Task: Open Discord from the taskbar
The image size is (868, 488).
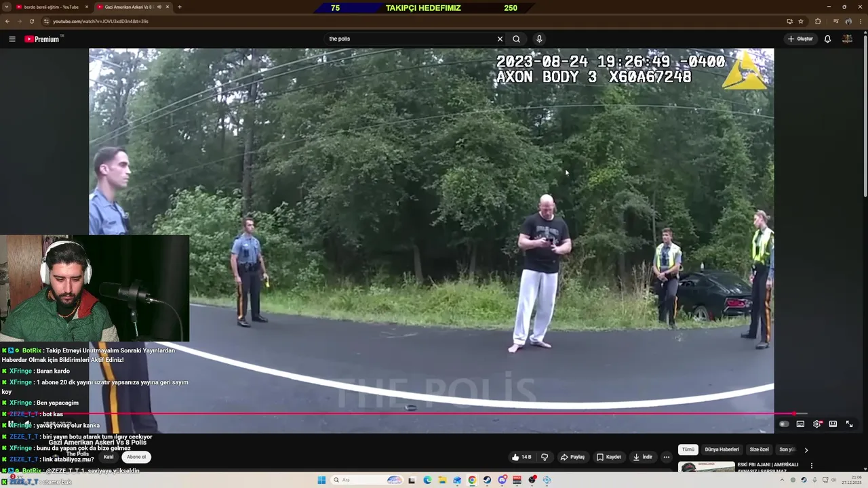Action: click(x=502, y=480)
